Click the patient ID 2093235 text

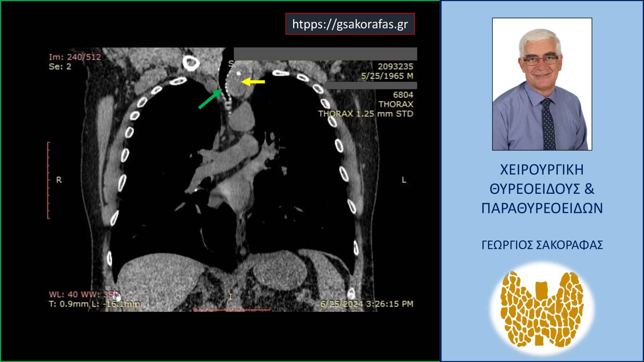[x=395, y=66]
